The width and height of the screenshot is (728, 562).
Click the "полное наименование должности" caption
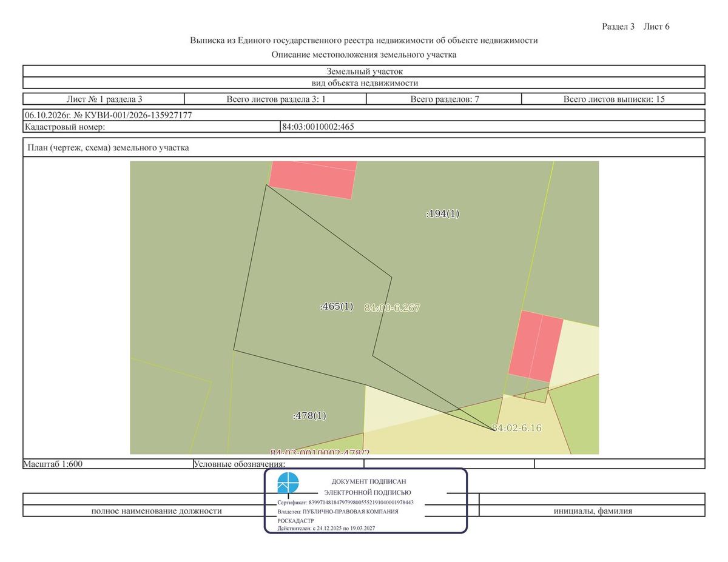tap(157, 511)
